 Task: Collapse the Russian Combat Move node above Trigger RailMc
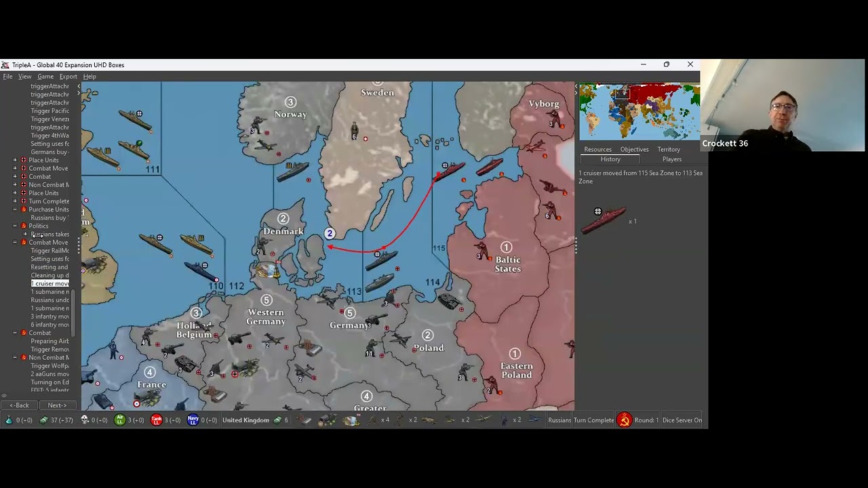point(15,242)
